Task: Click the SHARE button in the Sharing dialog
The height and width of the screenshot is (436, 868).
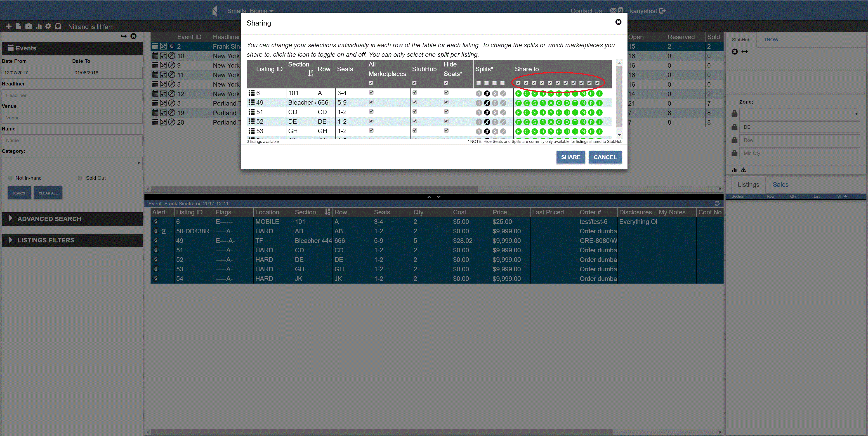Action: pyautogui.click(x=571, y=157)
